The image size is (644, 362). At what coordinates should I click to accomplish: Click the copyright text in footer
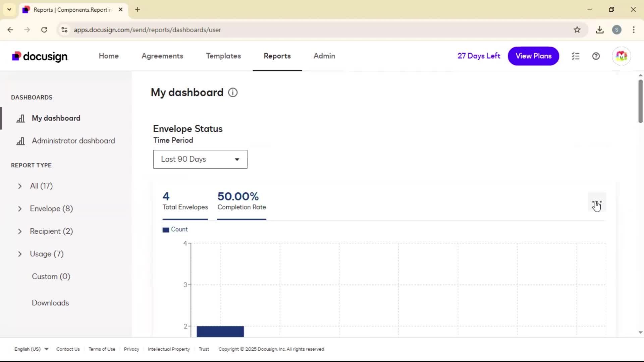pyautogui.click(x=271, y=349)
